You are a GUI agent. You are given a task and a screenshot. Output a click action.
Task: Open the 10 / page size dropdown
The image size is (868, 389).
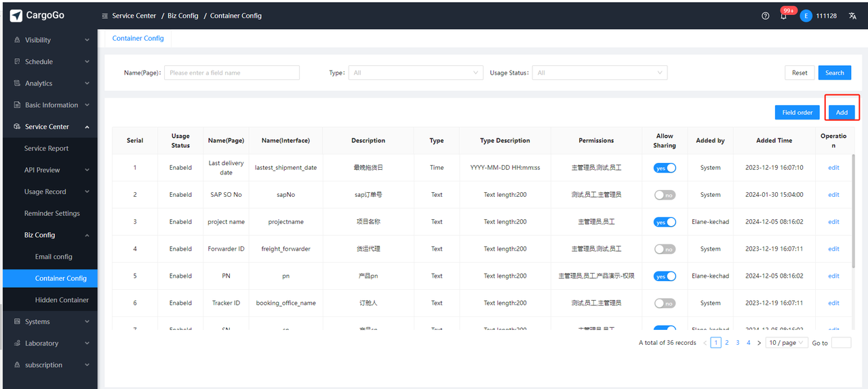click(787, 343)
